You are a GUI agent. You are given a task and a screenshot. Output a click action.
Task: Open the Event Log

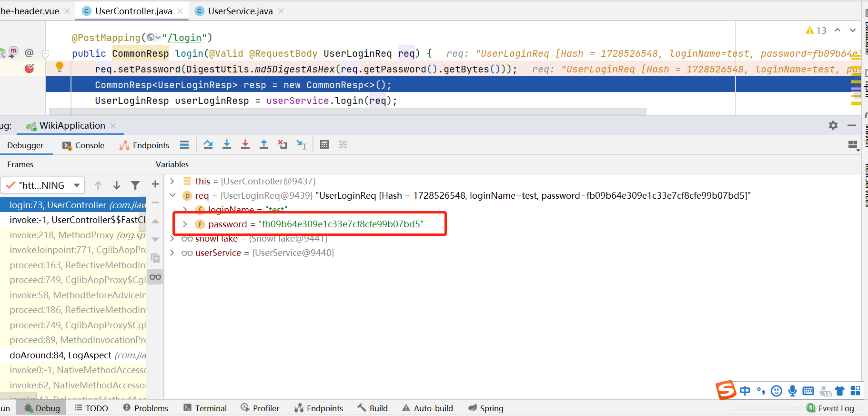[830, 408]
